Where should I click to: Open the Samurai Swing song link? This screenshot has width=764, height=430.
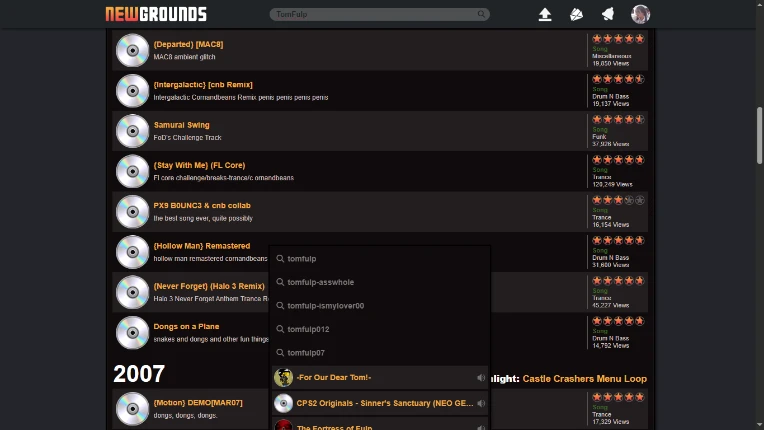[x=181, y=125]
